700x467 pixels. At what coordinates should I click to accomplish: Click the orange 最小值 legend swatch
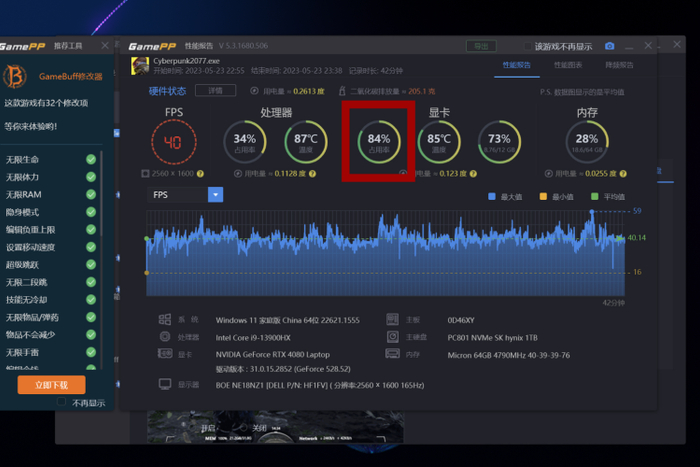click(x=543, y=196)
